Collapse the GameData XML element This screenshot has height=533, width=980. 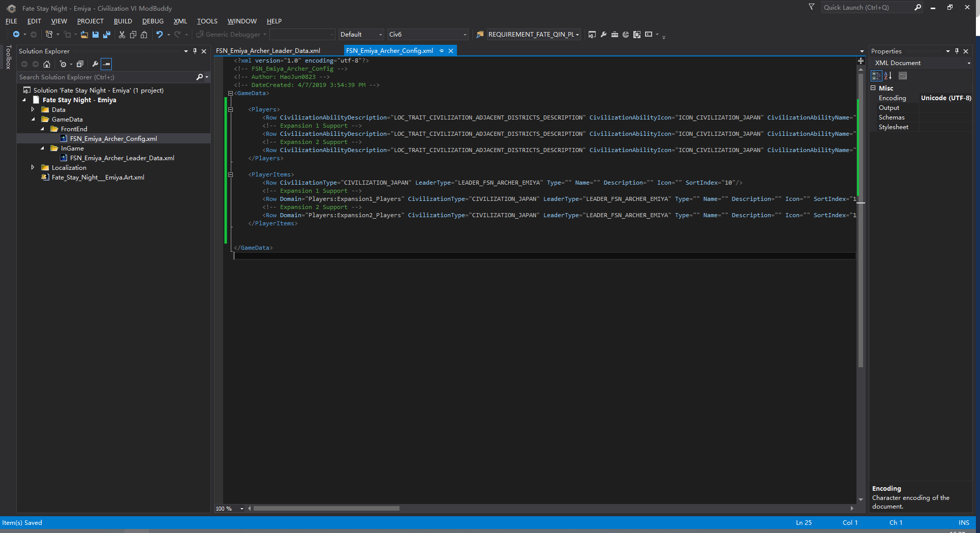click(x=230, y=93)
